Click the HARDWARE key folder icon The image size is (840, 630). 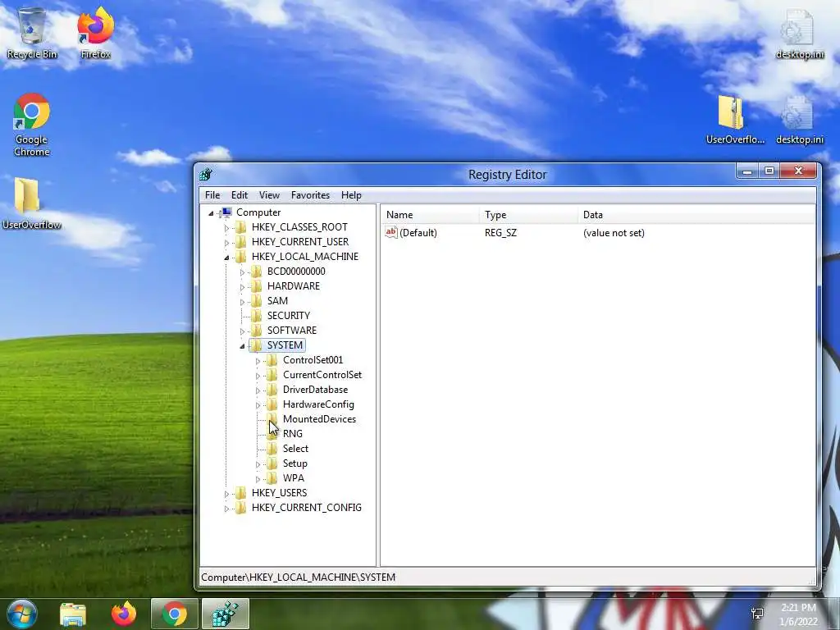click(257, 286)
